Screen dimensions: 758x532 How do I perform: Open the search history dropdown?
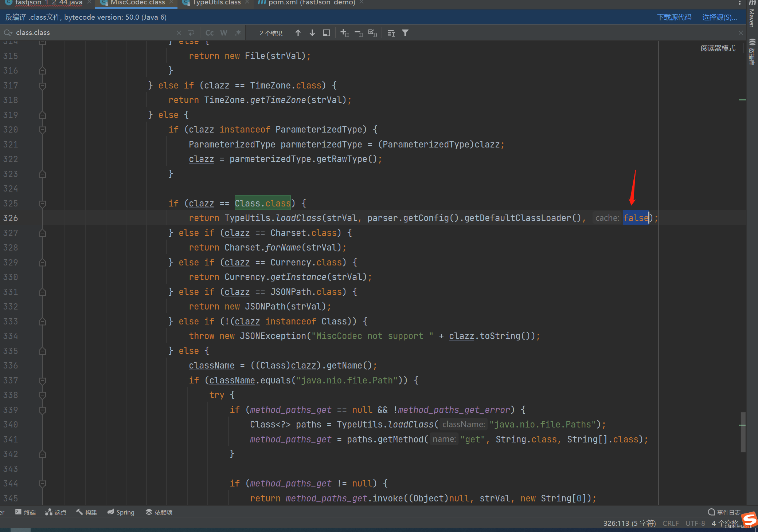pyautogui.click(x=8, y=33)
